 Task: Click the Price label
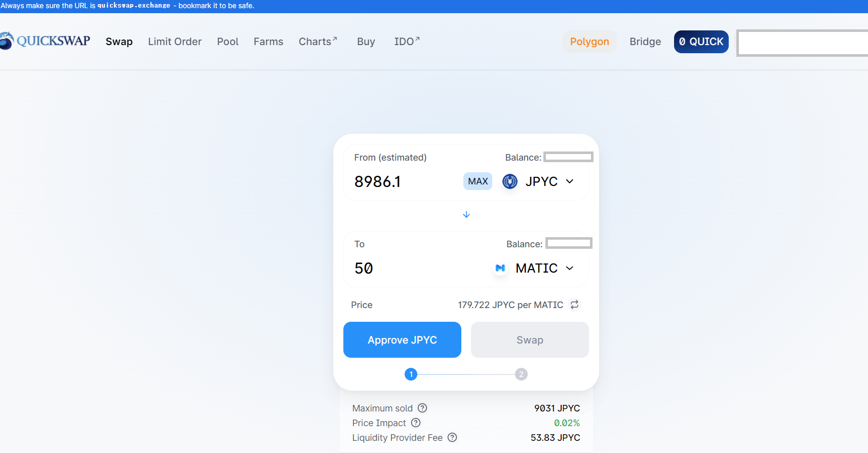pyautogui.click(x=362, y=305)
